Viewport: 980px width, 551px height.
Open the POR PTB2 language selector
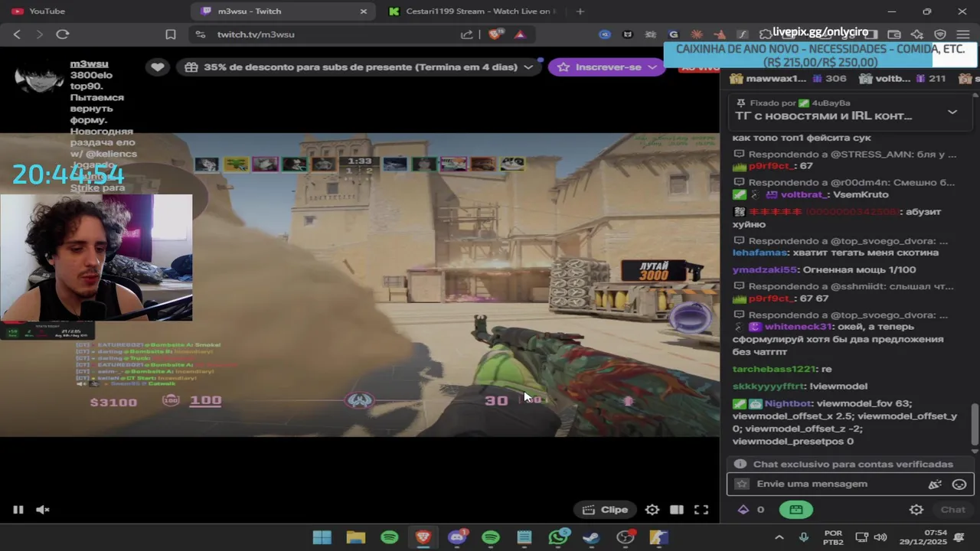(x=833, y=537)
